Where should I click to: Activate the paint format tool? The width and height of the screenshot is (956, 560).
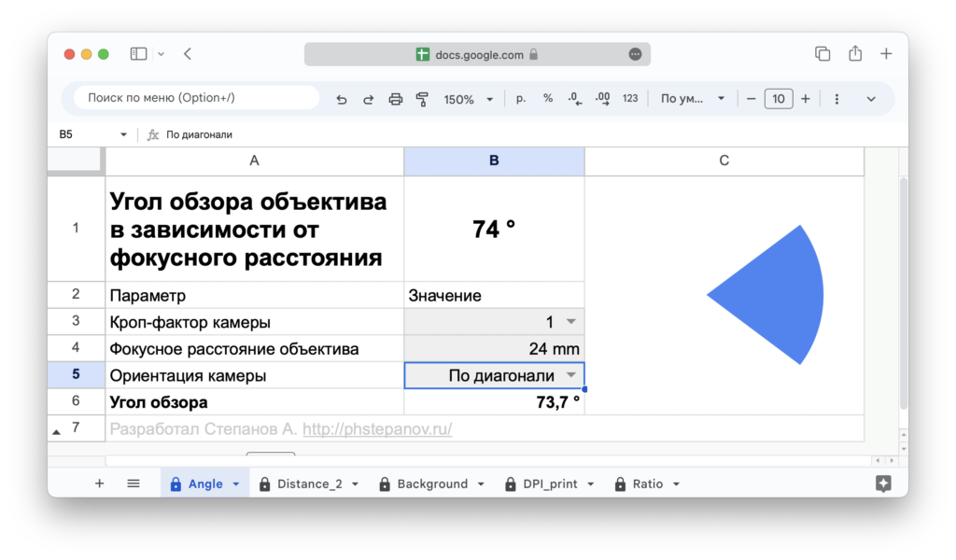tap(422, 99)
